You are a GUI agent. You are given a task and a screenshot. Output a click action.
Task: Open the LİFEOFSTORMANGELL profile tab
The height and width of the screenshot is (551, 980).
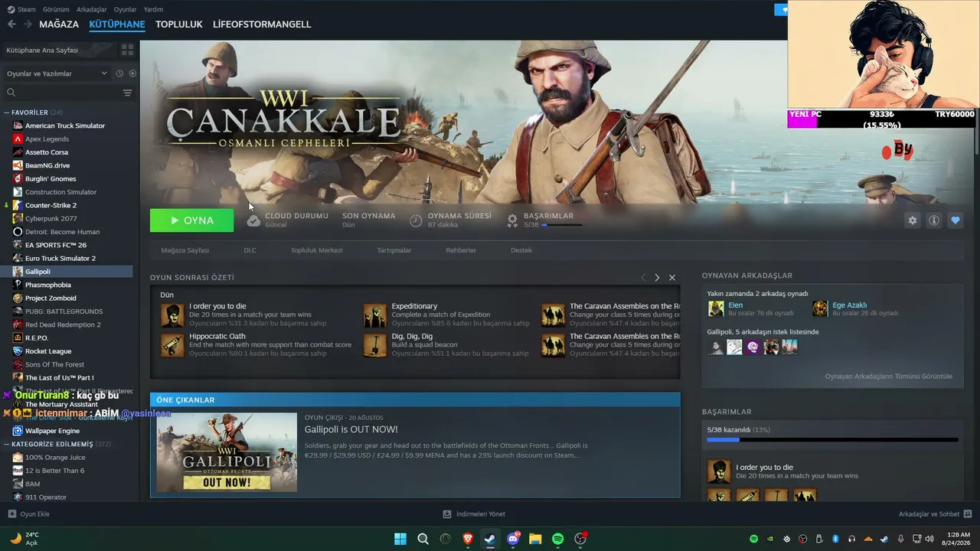262,24
